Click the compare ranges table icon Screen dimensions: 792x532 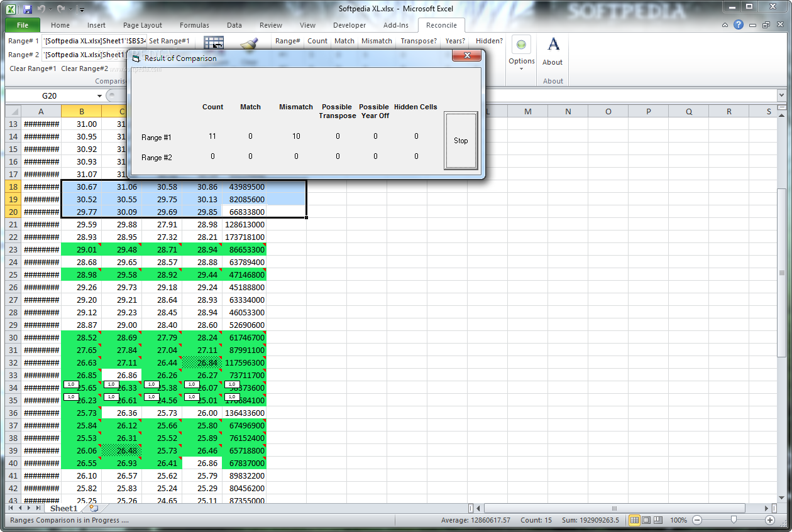(214, 43)
